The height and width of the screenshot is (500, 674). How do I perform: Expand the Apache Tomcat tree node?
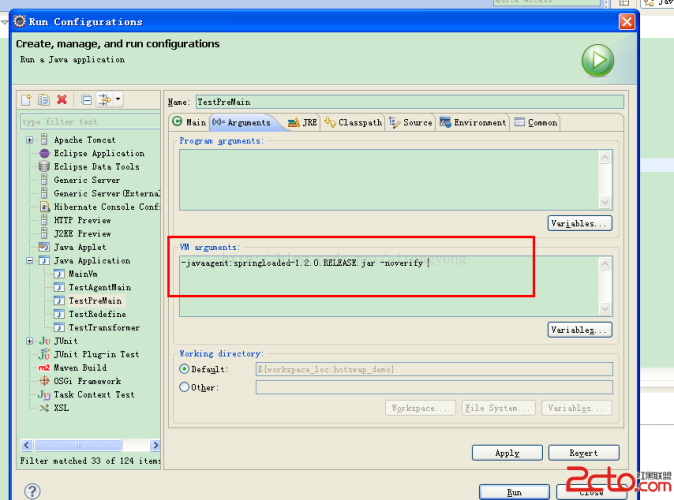pos(31,140)
